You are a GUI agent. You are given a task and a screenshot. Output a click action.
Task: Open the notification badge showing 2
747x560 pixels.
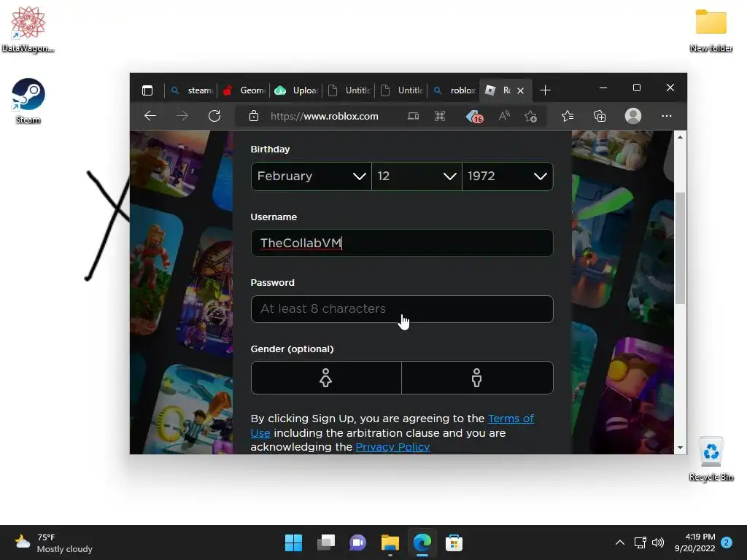tap(727, 542)
